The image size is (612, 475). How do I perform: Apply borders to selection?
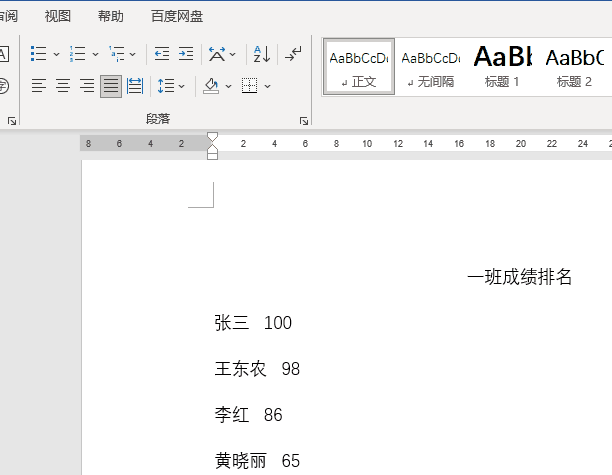[249, 86]
